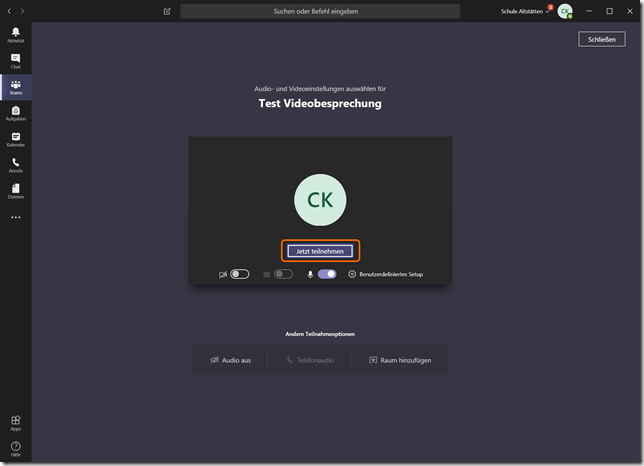Go to Kalender in left sidebar

click(x=15, y=139)
